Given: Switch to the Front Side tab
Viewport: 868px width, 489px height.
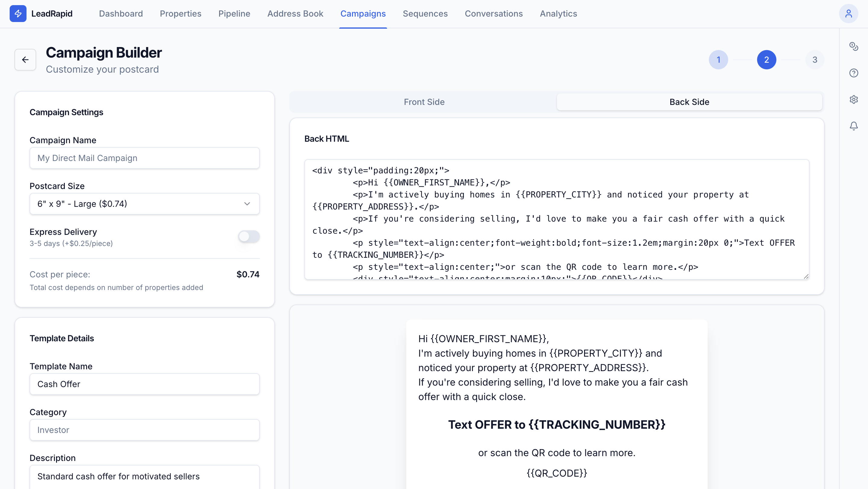Looking at the screenshot, I should click(x=424, y=102).
